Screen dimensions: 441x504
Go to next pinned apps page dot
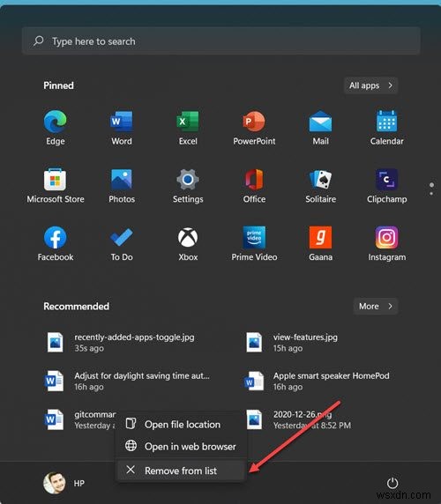tap(431, 194)
